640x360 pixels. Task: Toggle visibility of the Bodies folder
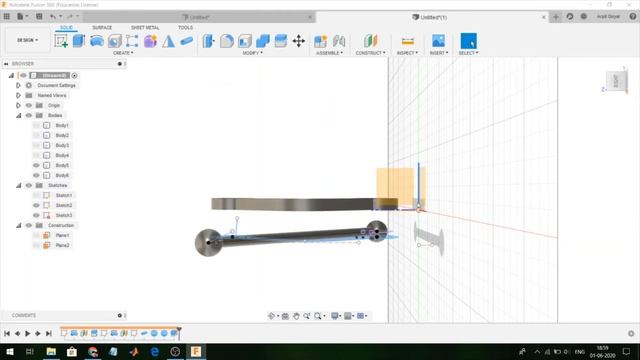pos(29,116)
